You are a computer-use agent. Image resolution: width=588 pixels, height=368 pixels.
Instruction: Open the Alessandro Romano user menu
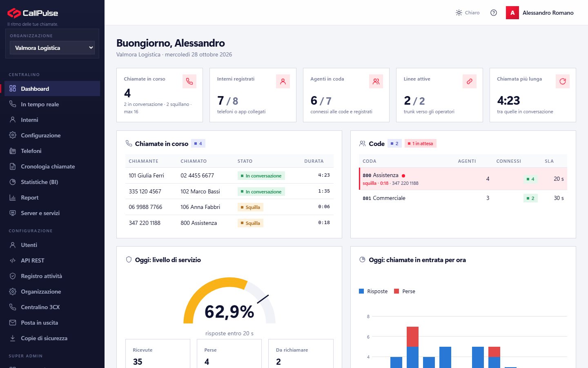click(x=540, y=13)
